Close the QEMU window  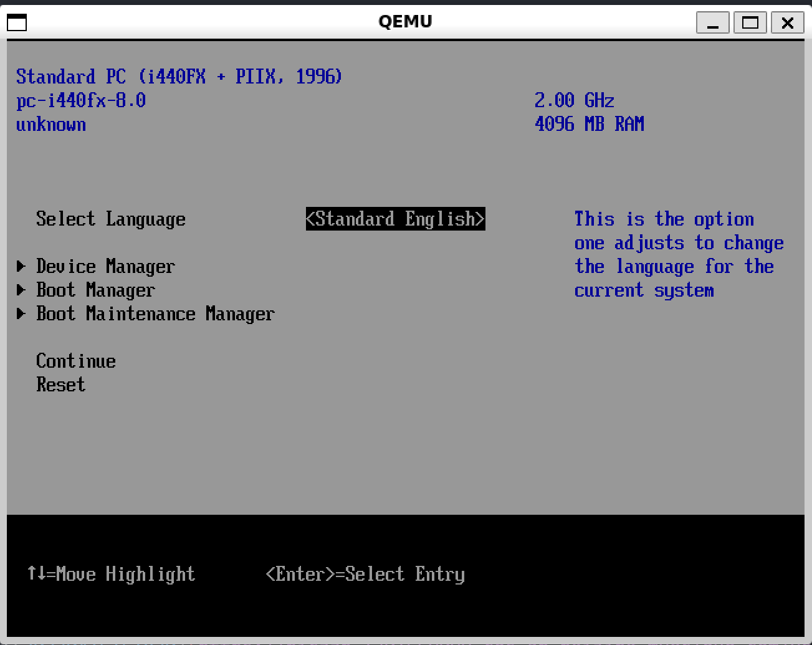pos(788,23)
